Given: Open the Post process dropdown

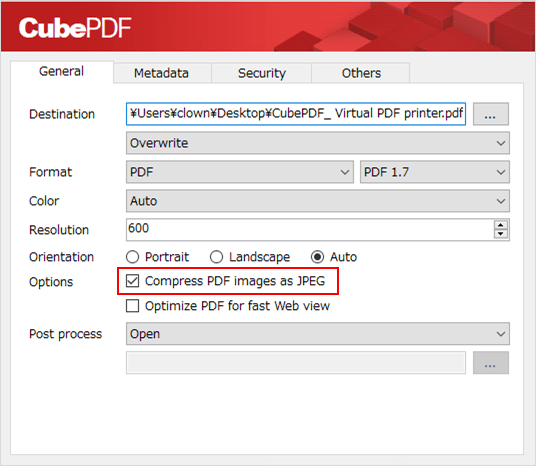Looking at the screenshot, I should click(x=318, y=333).
